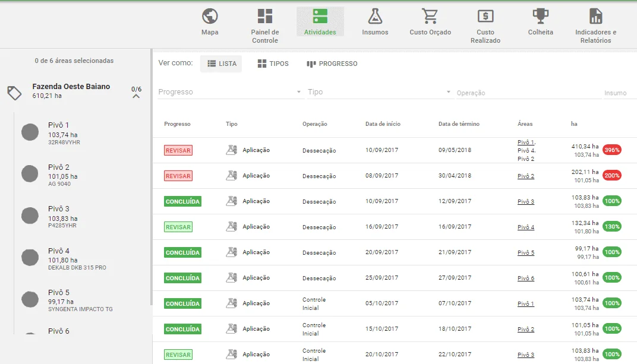
Task: Click the Operação filter field
Action: [505, 92]
